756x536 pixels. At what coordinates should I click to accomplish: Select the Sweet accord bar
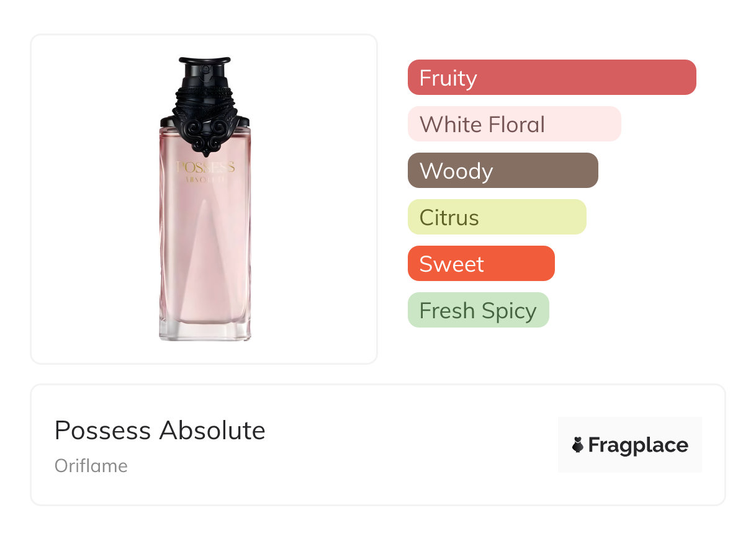tap(481, 264)
